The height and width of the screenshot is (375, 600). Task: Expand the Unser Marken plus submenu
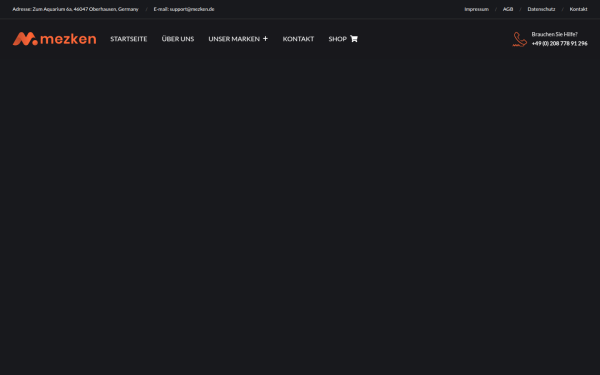(265, 39)
